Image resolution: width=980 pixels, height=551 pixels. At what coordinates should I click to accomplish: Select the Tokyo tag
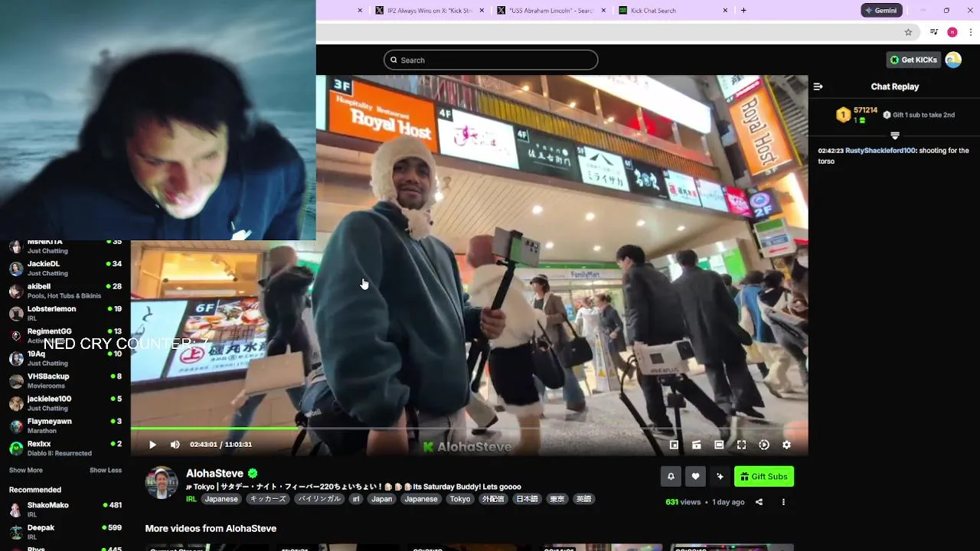[460, 499]
